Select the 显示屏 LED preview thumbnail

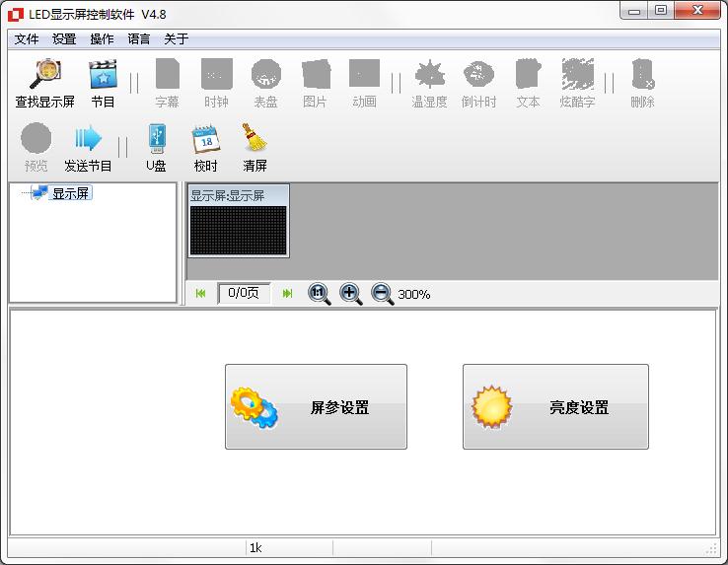238,229
